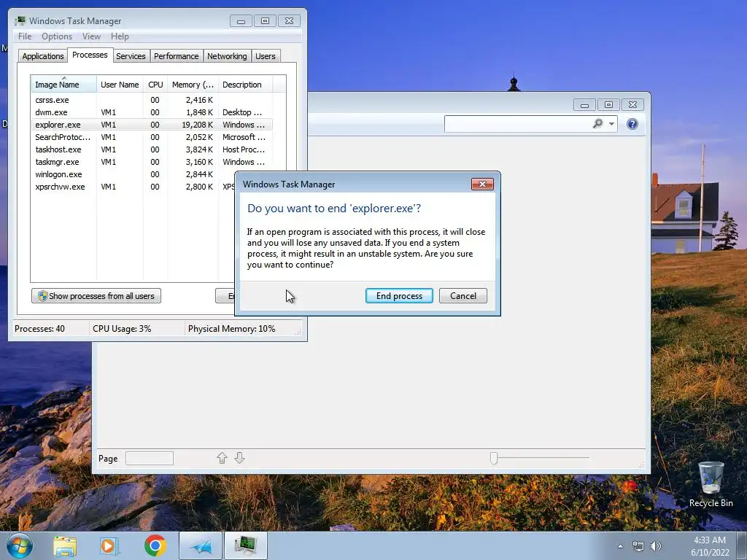
Task: Open Google Chrome from the taskbar
Action: (155, 545)
